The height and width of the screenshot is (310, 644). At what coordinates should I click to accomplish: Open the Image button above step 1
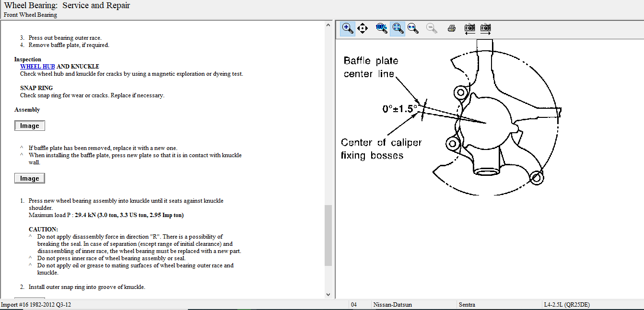pos(30,179)
